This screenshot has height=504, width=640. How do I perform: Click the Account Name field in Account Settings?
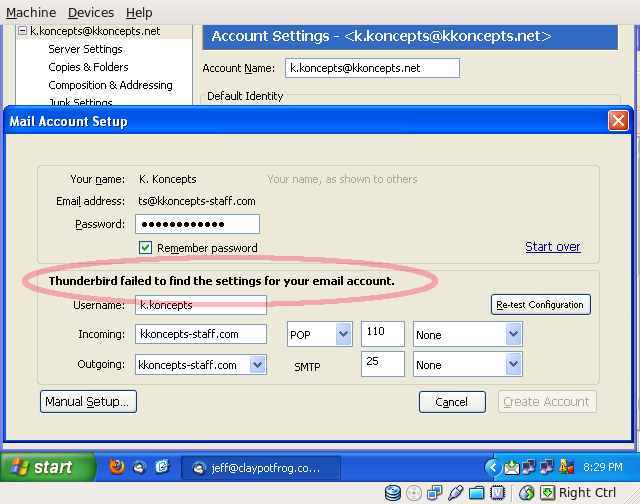tap(372, 68)
